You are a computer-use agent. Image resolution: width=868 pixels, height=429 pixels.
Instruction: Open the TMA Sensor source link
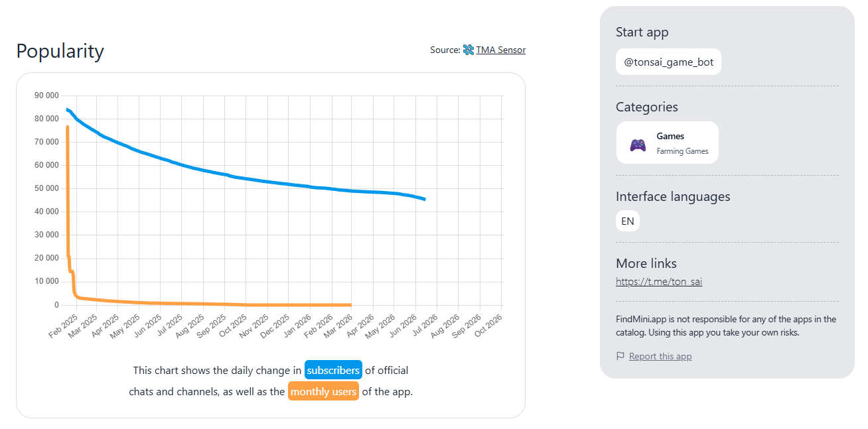point(500,50)
